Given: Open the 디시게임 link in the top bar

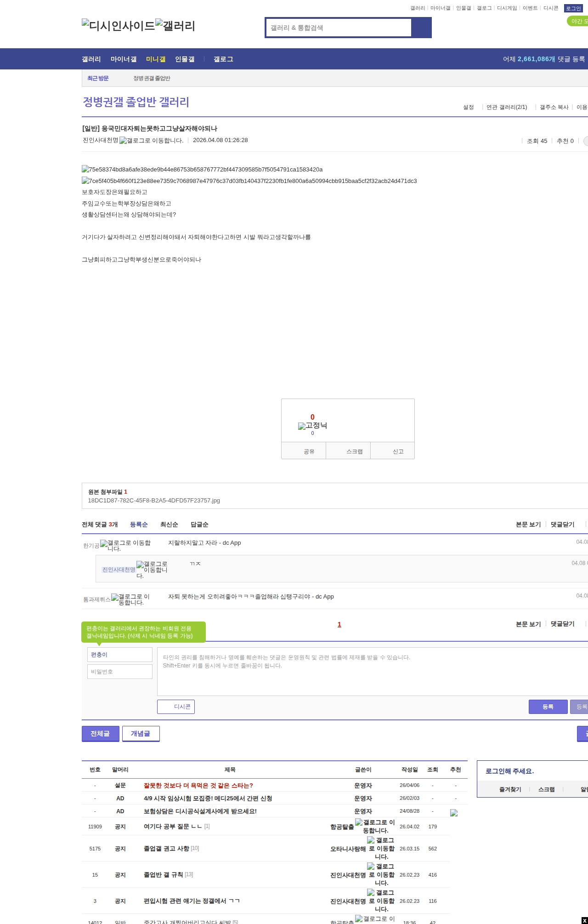Looking at the screenshot, I should click(507, 8).
